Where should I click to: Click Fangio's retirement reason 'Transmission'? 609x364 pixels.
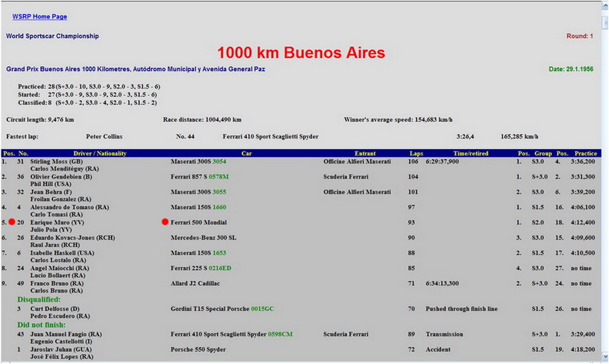[x=445, y=334]
